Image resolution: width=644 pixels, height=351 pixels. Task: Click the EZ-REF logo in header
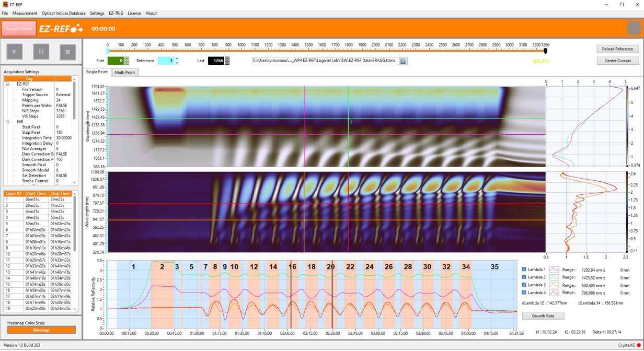[61, 28]
